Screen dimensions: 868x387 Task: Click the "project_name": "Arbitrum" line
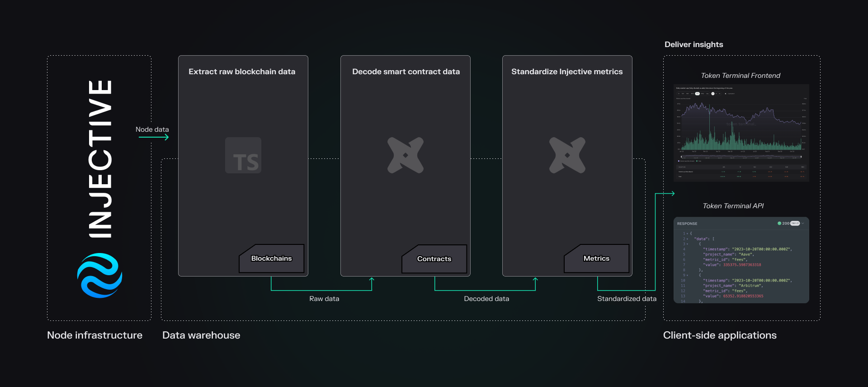pos(733,286)
